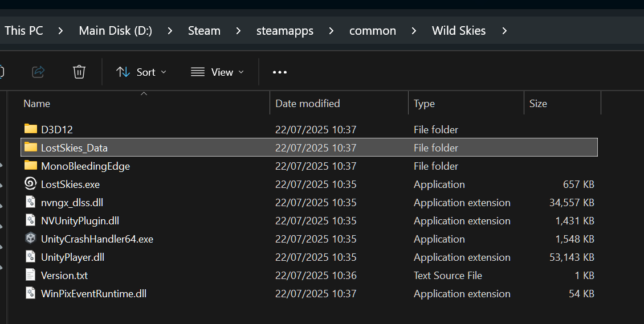Select the UnityPlayer.dll file name
Image resolution: width=644 pixels, height=324 pixels.
[x=73, y=257]
